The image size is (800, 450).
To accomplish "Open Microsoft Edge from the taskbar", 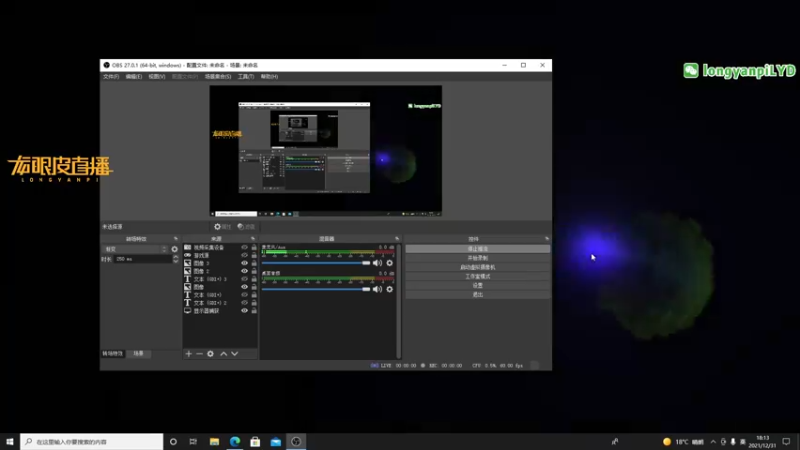I will click(x=235, y=442).
